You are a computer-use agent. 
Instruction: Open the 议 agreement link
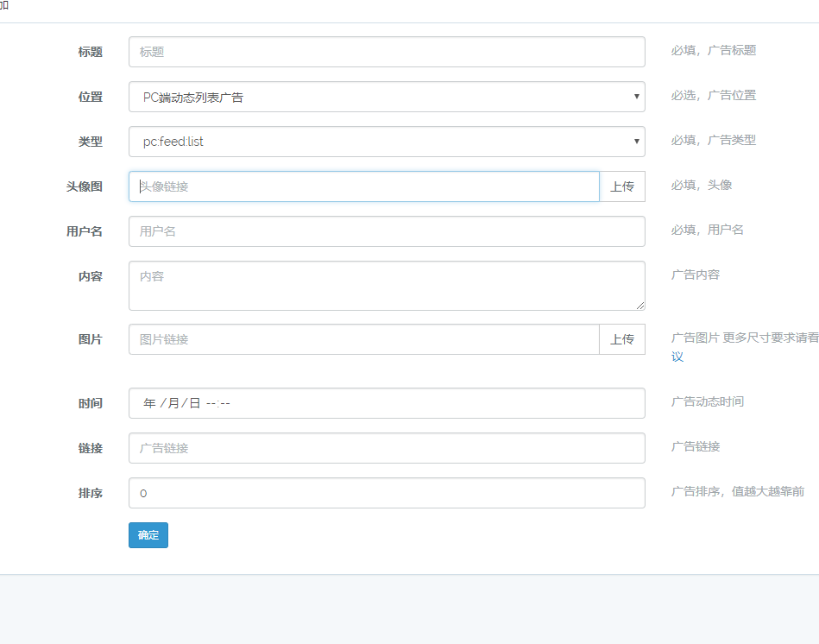[677, 356]
